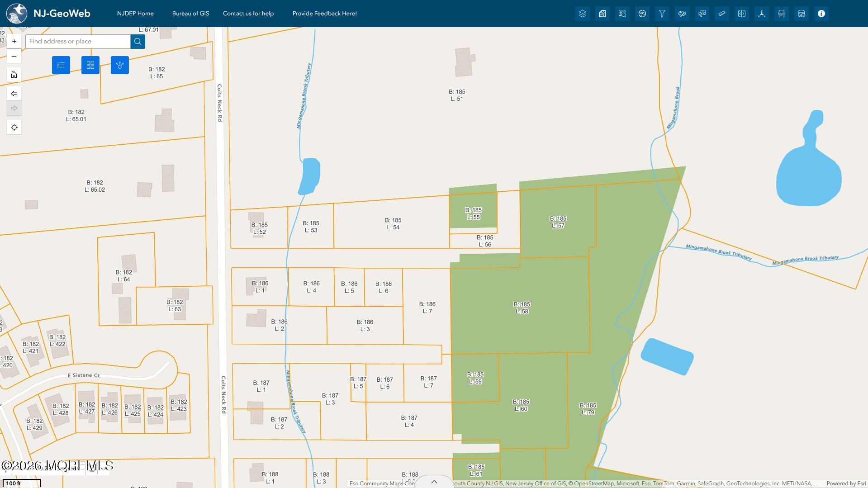The width and height of the screenshot is (868, 488).
Task: Open the basemap gallery grid button
Action: click(x=90, y=65)
